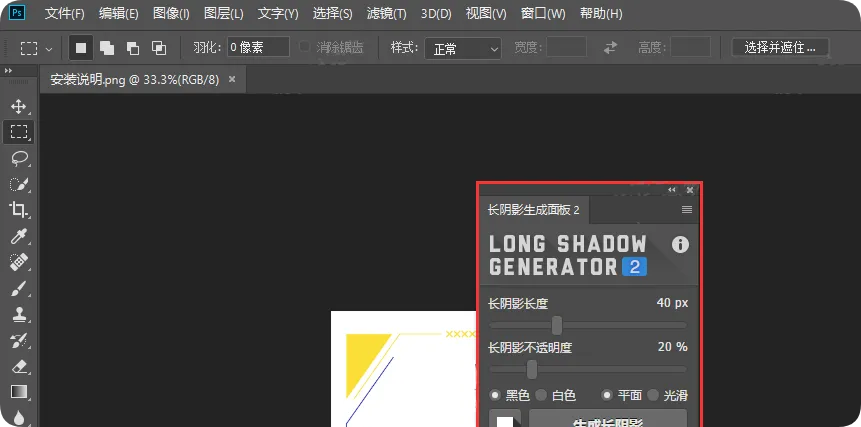Click the 20 % opacity value

pos(673,347)
